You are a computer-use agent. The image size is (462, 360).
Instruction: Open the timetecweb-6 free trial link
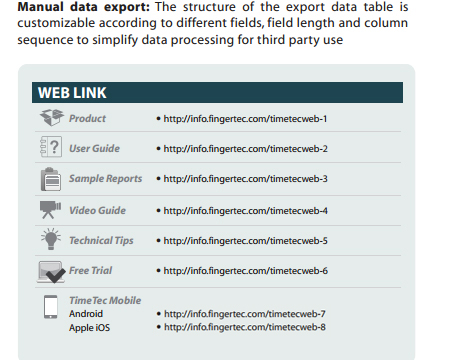click(245, 271)
